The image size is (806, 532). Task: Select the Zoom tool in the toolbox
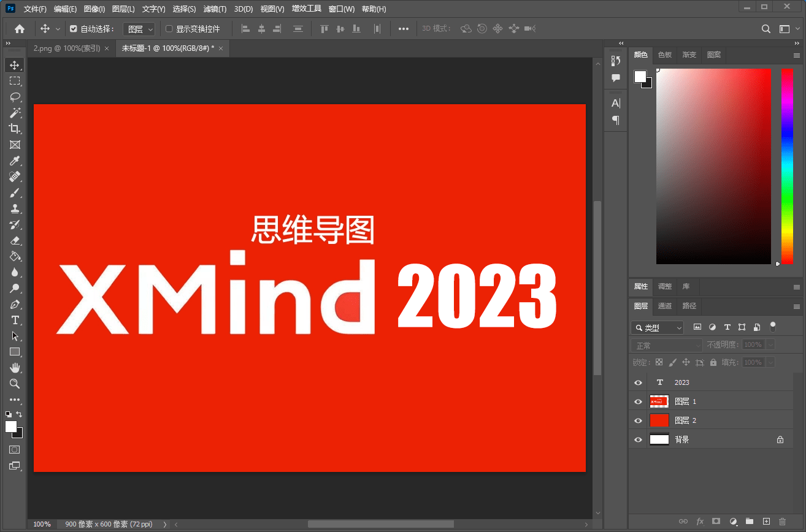tap(15, 384)
